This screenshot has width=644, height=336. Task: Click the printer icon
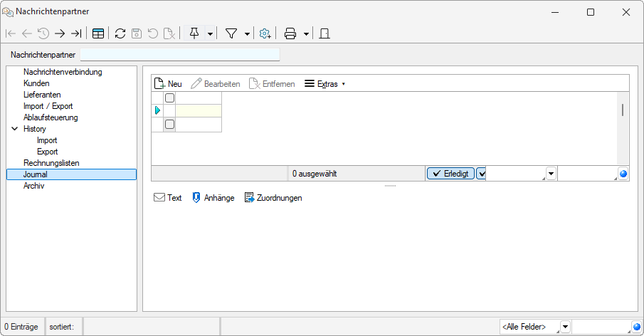pos(290,33)
